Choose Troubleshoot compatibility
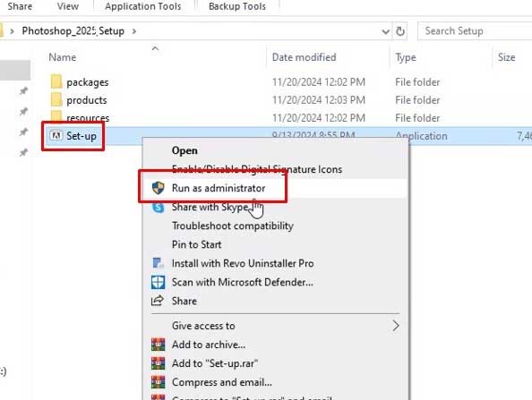Screen dimensions: 532x400 [x=233, y=226]
